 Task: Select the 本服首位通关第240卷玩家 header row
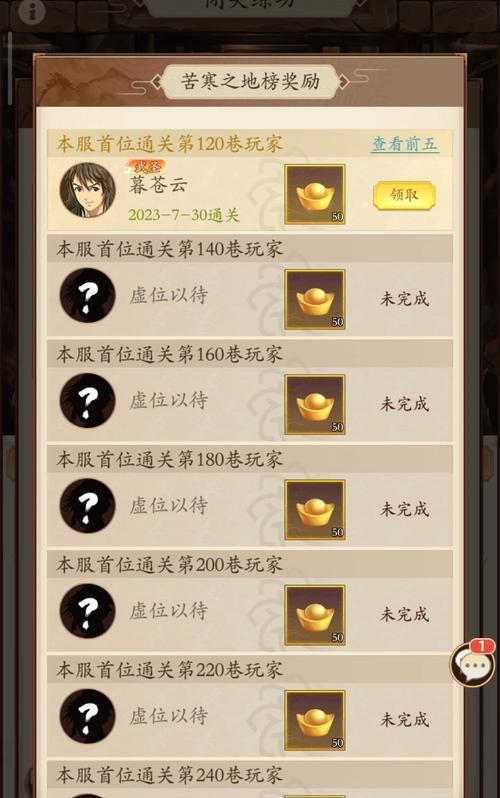coord(250,775)
